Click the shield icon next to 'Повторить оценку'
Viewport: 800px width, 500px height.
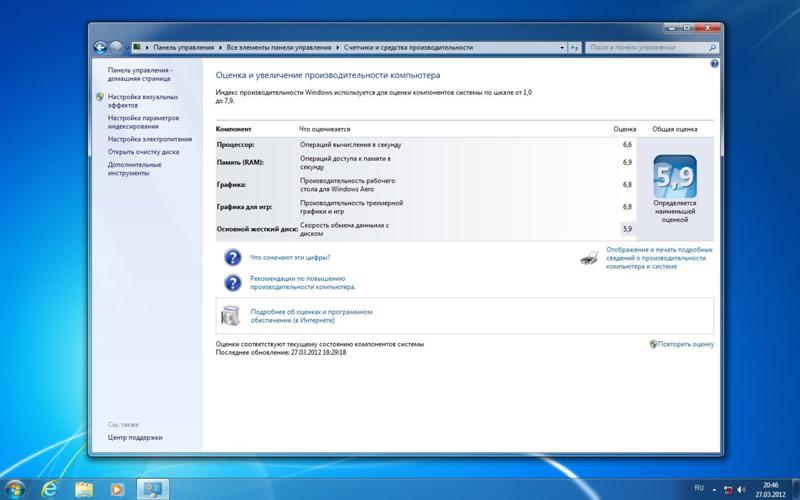pos(653,344)
